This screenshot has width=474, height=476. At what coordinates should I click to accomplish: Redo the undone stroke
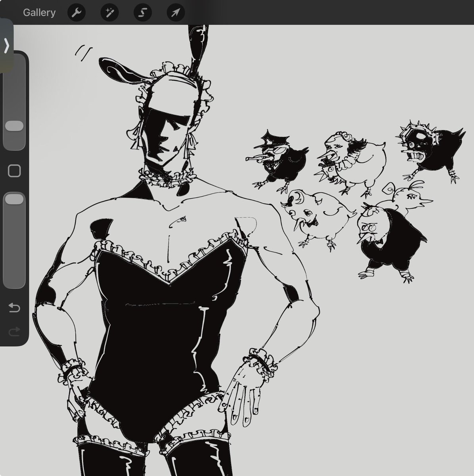[x=14, y=332]
